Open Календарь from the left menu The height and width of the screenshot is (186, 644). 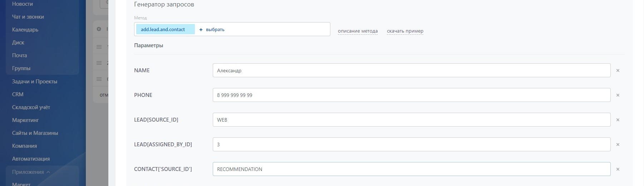(x=25, y=30)
